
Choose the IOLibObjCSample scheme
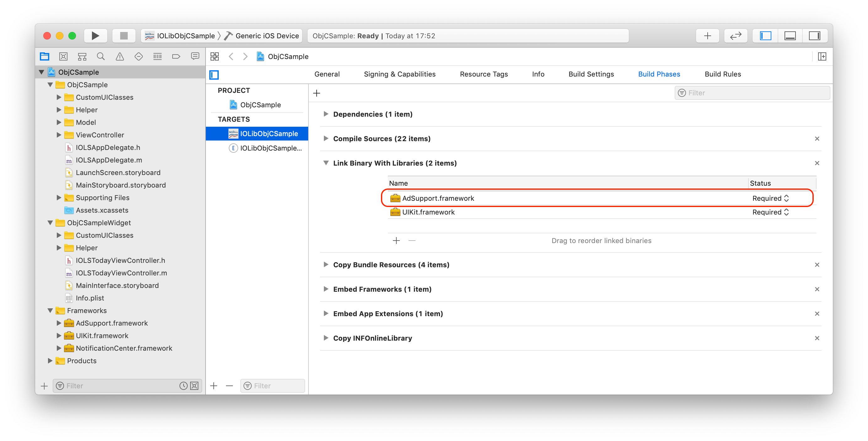click(180, 36)
